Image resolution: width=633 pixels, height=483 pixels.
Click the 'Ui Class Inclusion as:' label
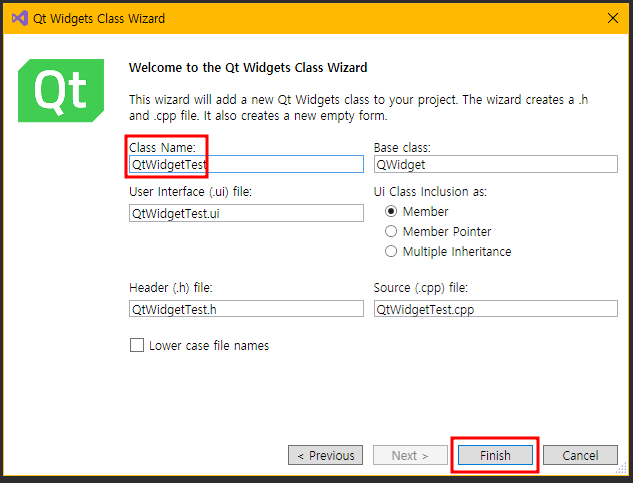[430, 191]
